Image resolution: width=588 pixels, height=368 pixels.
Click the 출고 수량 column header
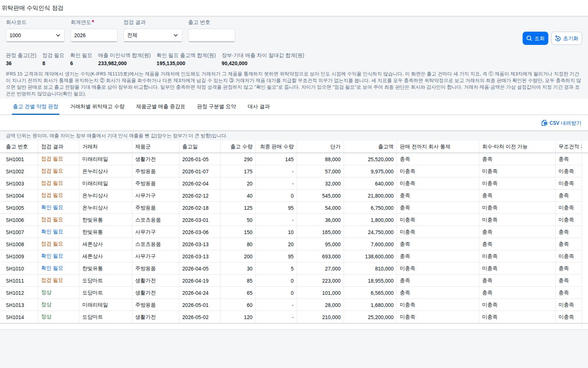pyautogui.click(x=238, y=147)
